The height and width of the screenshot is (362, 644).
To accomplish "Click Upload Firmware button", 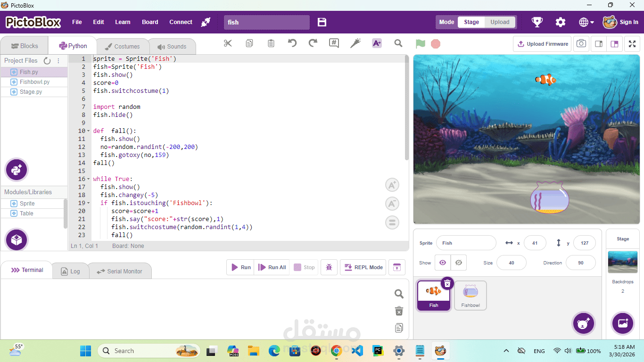I will pos(542,44).
